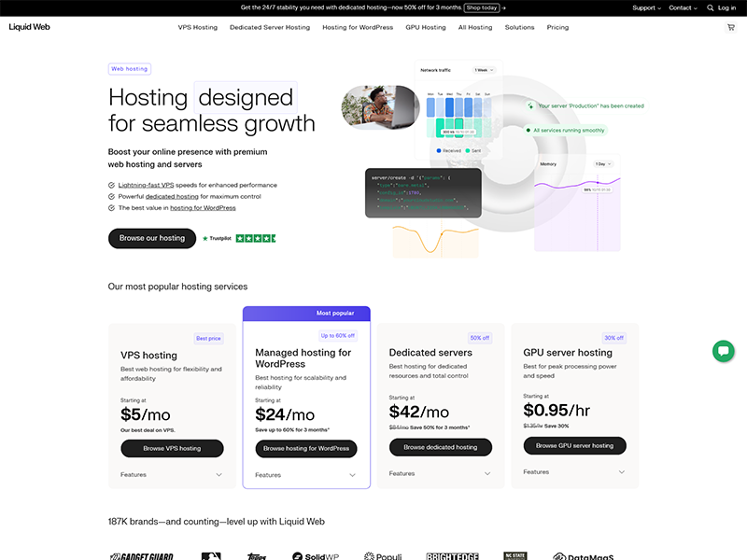Open Hosting for WordPress menu item

pos(358,28)
